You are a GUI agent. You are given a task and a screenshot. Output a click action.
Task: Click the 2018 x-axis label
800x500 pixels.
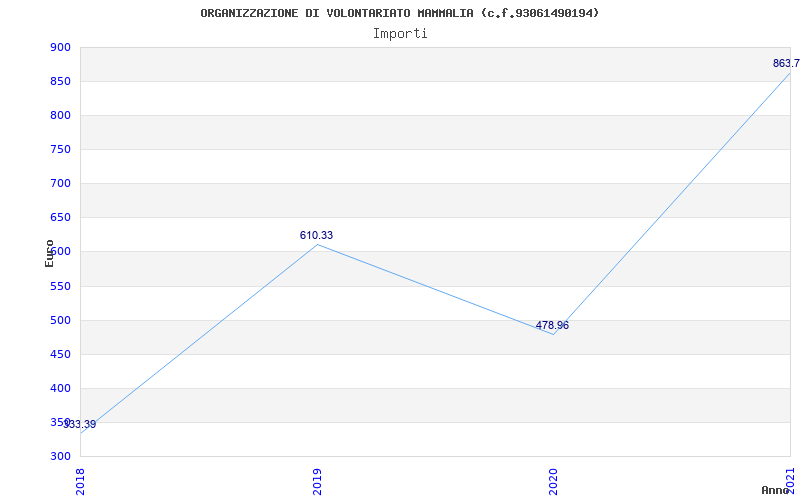coord(80,482)
